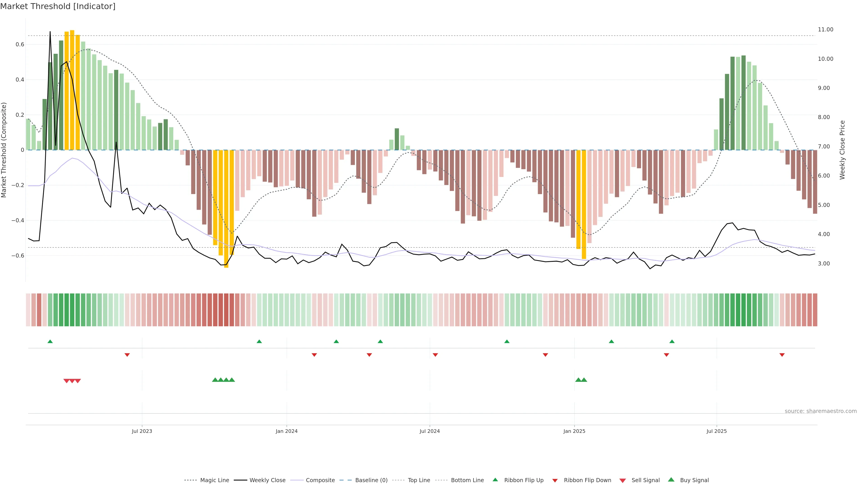Hide the Top Line legend entry
Viewport: 868px width, 488px height.
(x=419, y=480)
